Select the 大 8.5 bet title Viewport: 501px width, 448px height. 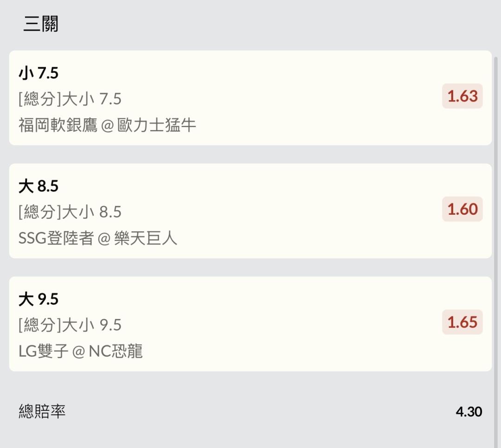39,186
